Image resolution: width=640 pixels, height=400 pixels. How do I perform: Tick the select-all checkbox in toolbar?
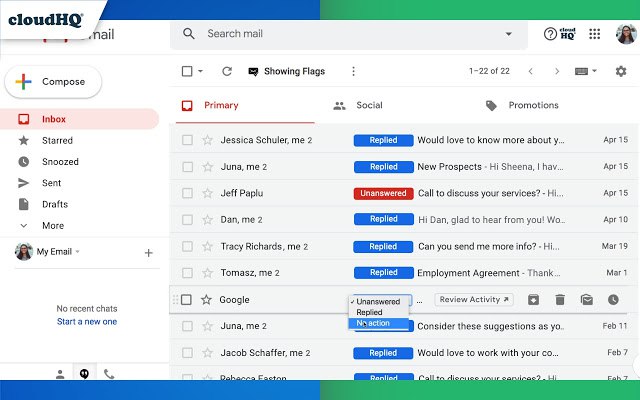(x=187, y=71)
